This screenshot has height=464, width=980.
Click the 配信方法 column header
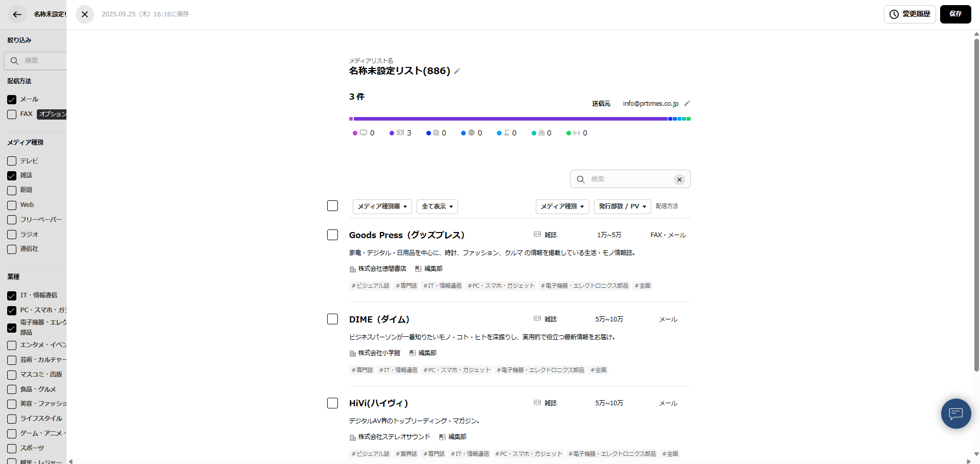click(x=667, y=206)
